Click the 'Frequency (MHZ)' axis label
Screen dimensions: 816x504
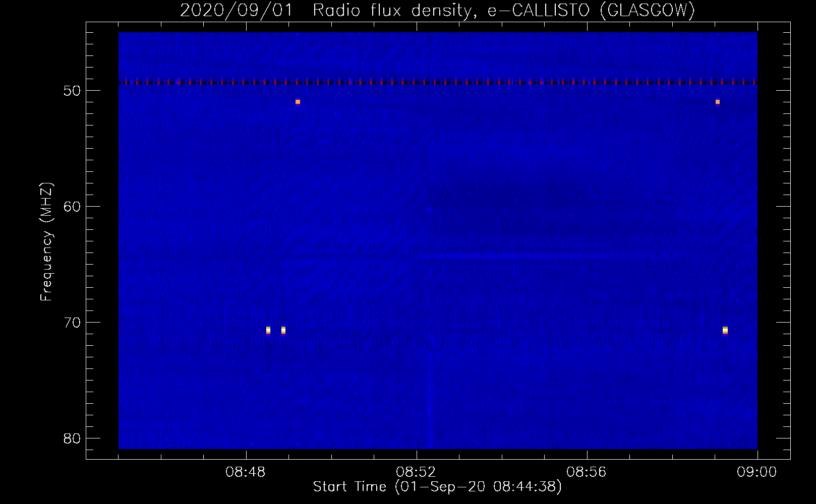click(x=46, y=242)
